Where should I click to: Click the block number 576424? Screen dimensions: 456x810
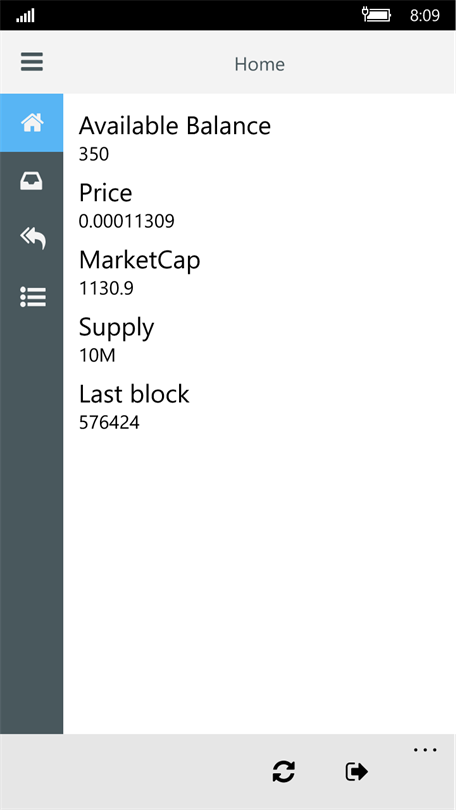click(109, 423)
